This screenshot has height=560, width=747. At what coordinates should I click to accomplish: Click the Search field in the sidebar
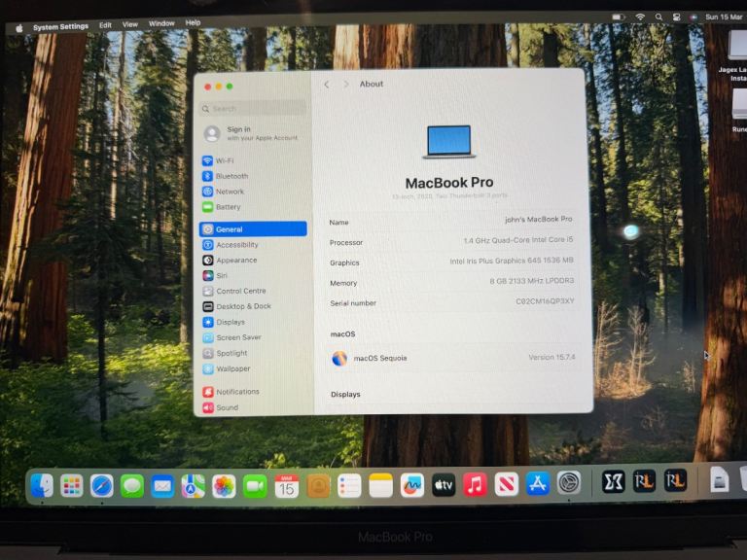pos(253,109)
